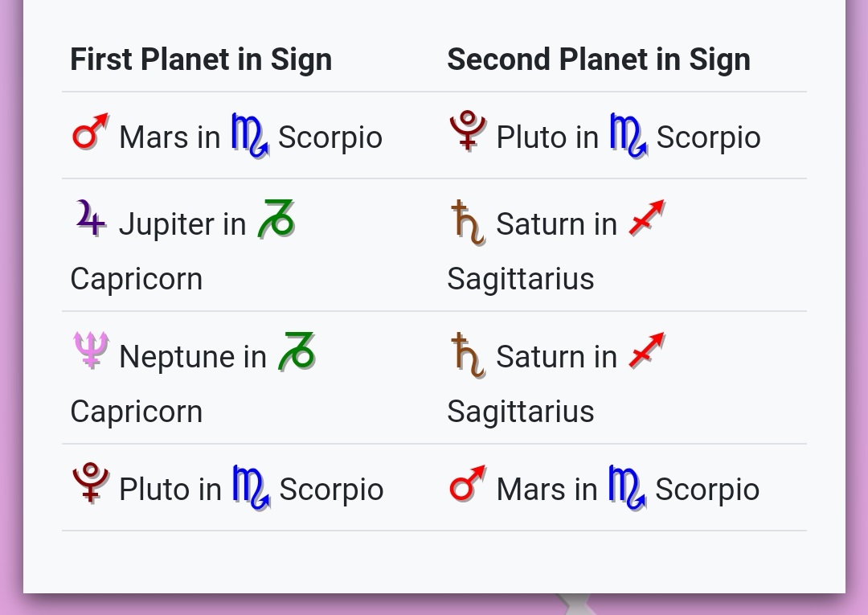
Task: Click 'Scorpio' text in the top-right cell
Action: [709, 137]
